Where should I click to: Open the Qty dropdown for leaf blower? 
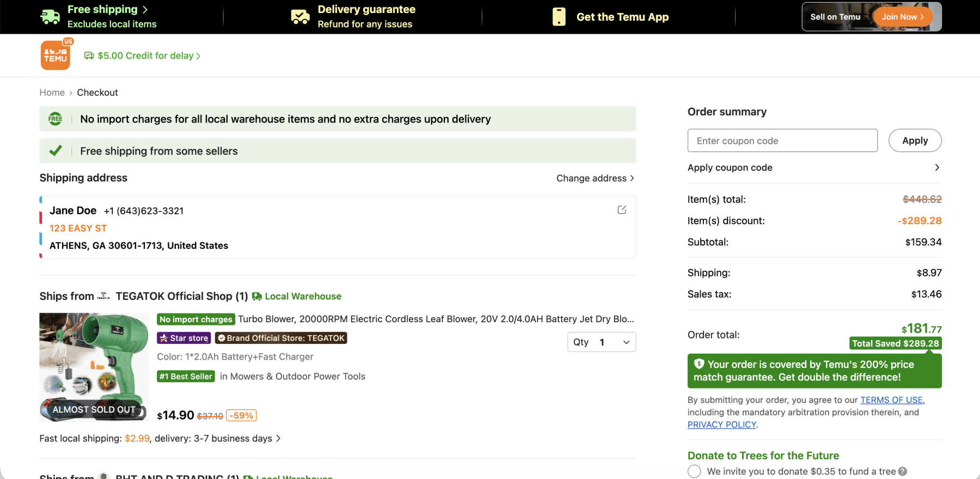pos(601,342)
